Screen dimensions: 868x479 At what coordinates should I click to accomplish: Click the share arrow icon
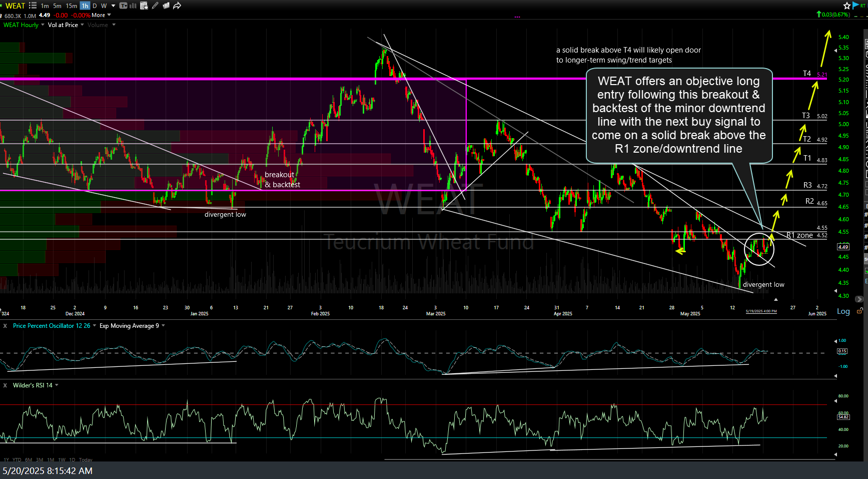tap(177, 6)
